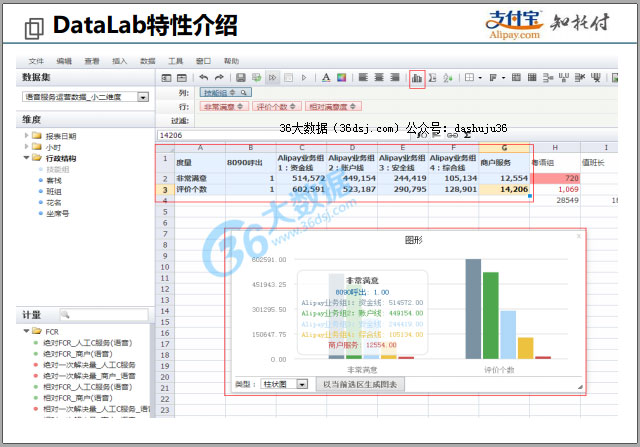Screen dimensions: 640x447
Task: Click the font color A icon
Action: (x=326, y=78)
